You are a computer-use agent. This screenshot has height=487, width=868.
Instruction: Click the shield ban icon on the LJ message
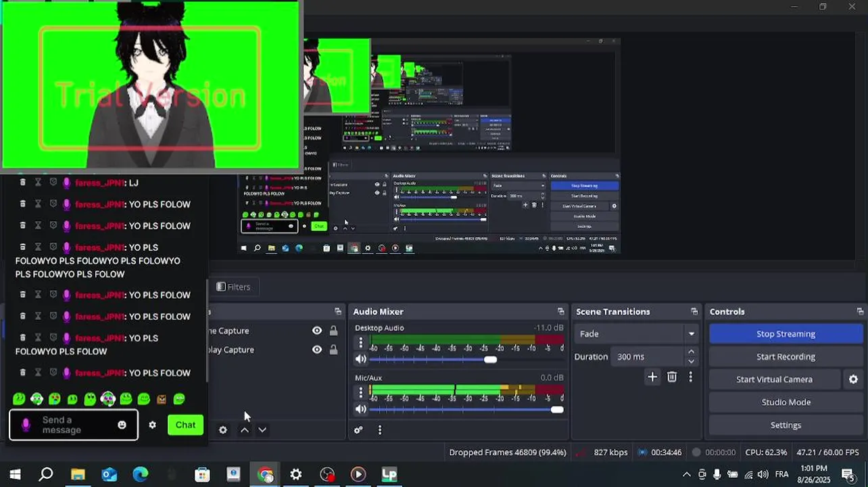click(x=53, y=183)
